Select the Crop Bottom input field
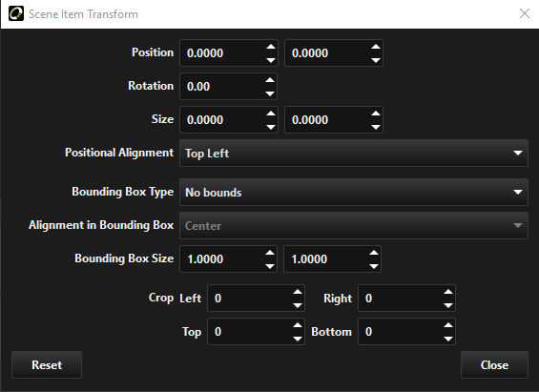The image size is (539, 392). [x=401, y=332]
